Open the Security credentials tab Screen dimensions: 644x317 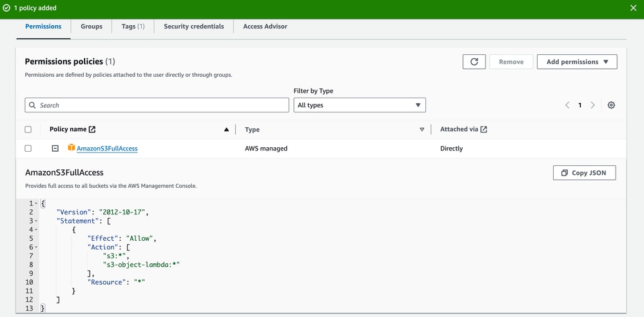[194, 26]
